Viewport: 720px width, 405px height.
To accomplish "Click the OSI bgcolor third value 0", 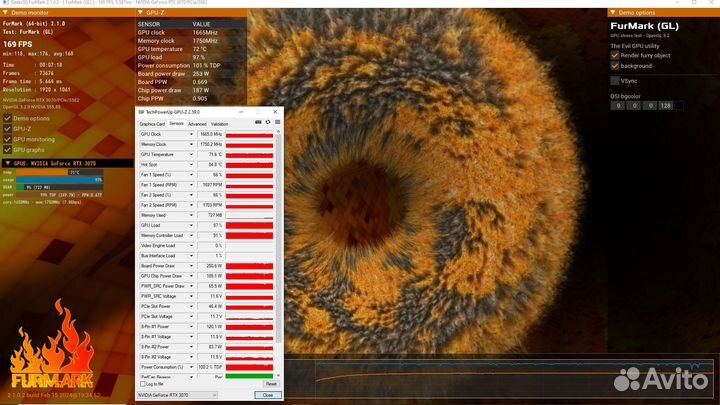I will 649,106.
